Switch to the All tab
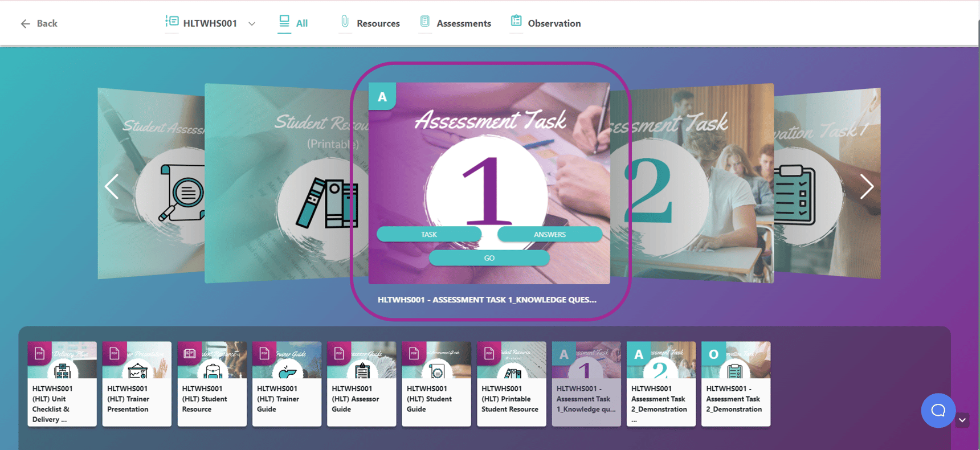The height and width of the screenshot is (450, 980). coord(293,23)
